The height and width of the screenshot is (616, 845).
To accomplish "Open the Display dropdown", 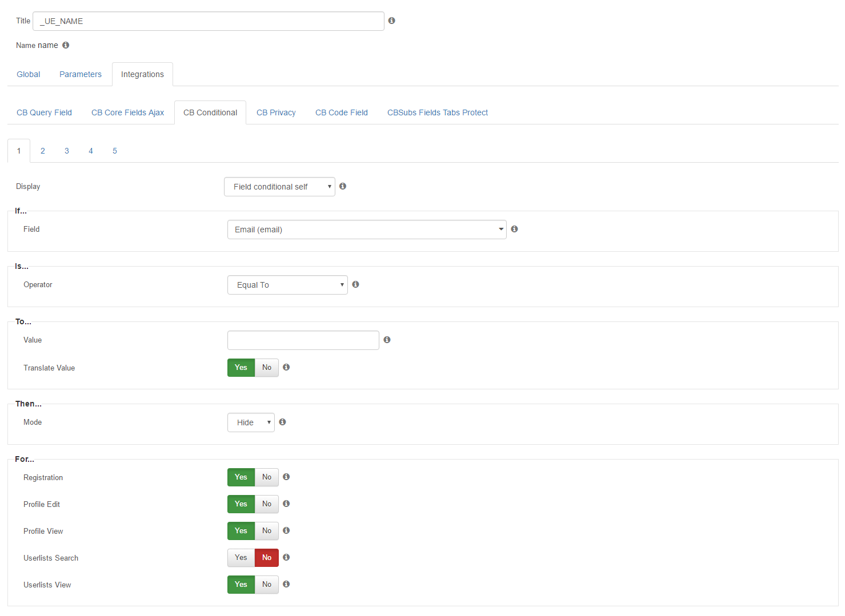I will click(x=279, y=187).
